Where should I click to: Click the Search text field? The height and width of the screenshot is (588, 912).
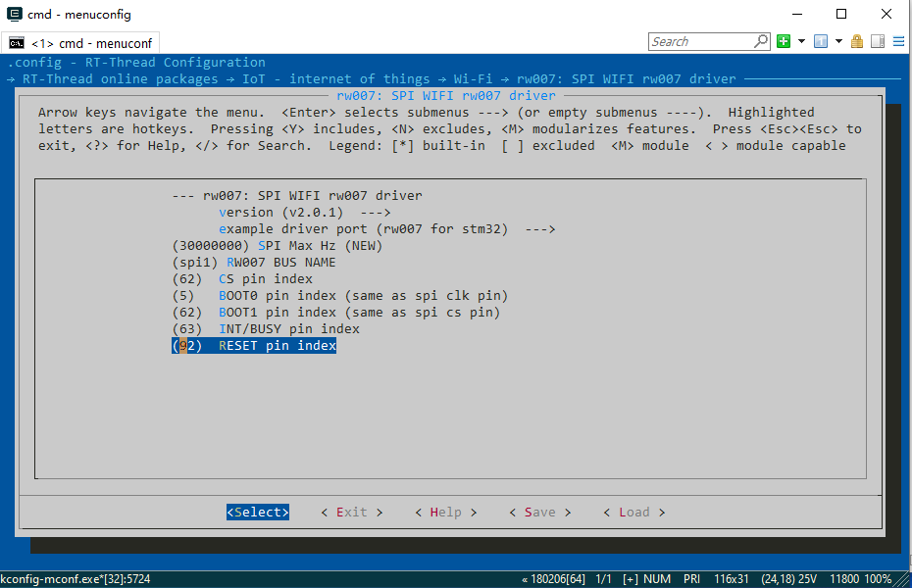[x=700, y=41]
